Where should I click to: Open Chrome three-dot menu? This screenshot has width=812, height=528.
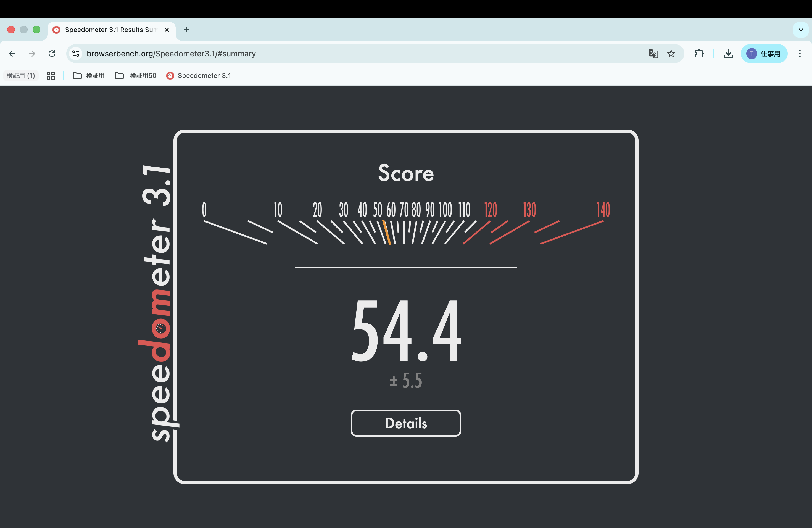coord(799,54)
